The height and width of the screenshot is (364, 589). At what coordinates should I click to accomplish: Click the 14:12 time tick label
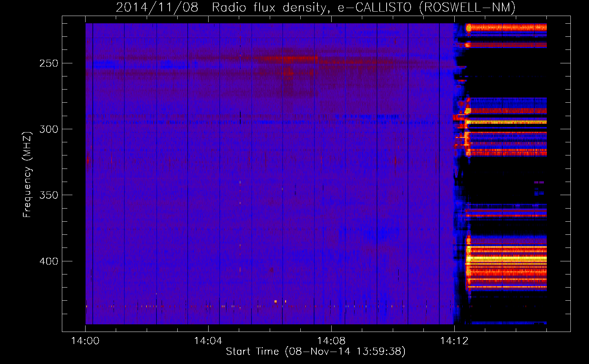[x=454, y=341]
